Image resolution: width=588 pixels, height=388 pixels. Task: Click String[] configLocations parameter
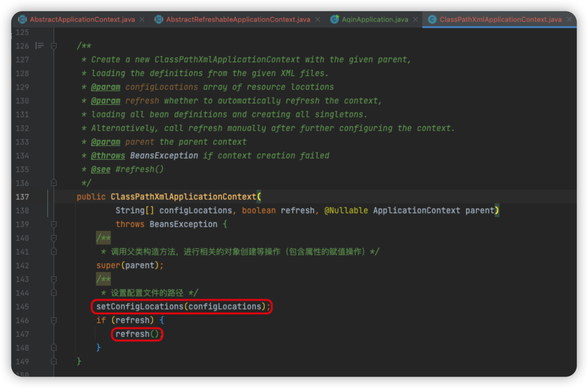point(174,211)
